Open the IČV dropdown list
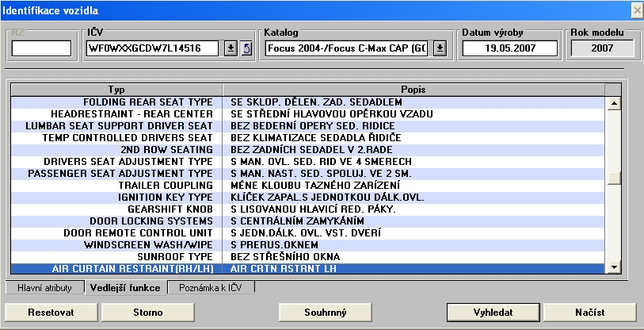The width and height of the screenshot is (644, 330). (231, 48)
